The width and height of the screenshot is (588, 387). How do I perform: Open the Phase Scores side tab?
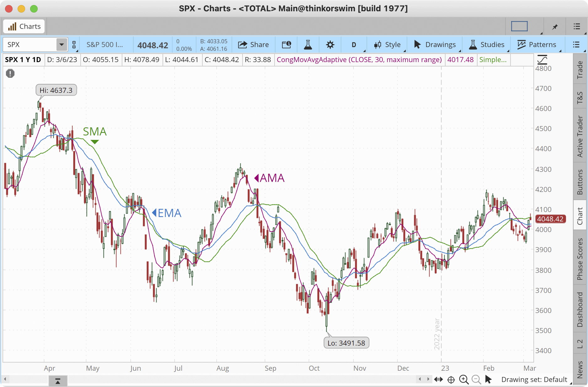point(580,258)
